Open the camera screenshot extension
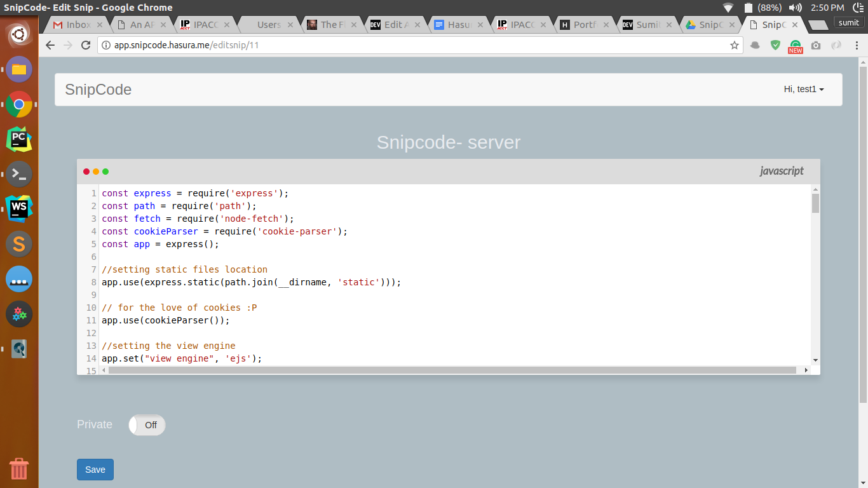Screen dimensions: 868x488 click(x=816, y=45)
